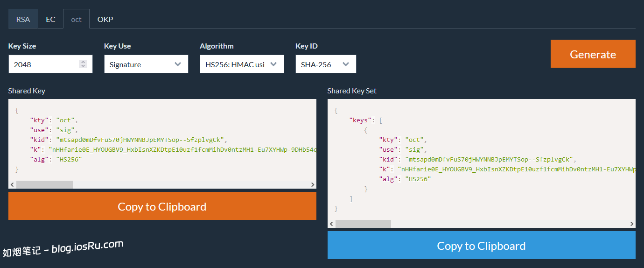Screen dimensions: 644x268
Task: Click right scroll arrow under Shared Key
Action: (x=313, y=185)
